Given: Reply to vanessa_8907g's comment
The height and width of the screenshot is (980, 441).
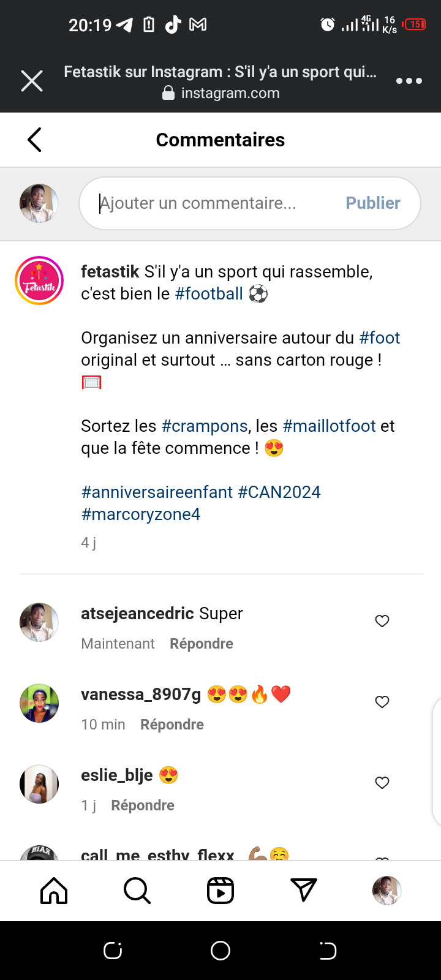Looking at the screenshot, I should tap(171, 725).
